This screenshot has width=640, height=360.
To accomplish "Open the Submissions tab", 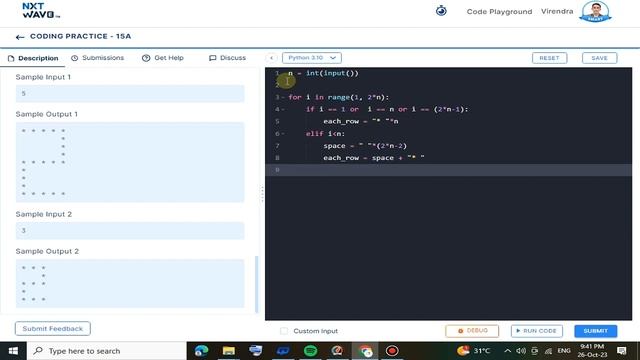I will (x=98, y=58).
